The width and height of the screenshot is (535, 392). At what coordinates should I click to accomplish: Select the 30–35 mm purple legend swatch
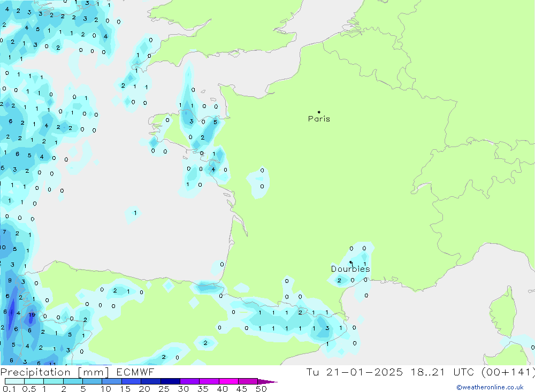(x=189, y=381)
